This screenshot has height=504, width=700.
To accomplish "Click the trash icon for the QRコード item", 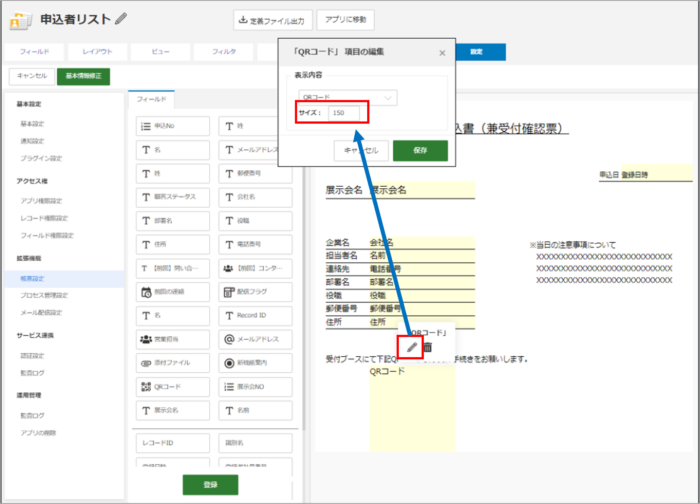I will pyautogui.click(x=428, y=347).
